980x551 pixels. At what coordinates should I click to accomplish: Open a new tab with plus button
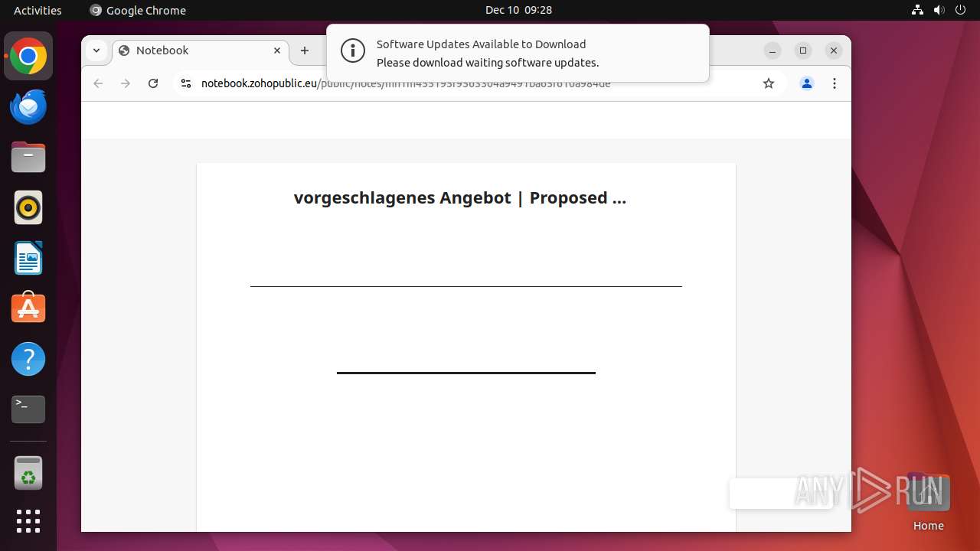[x=305, y=51]
